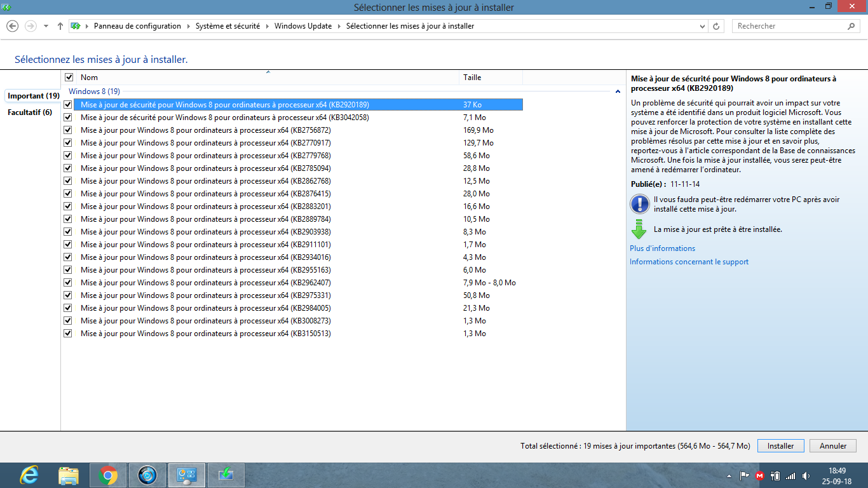
Task: Refresh the page with the refresh icon
Action: pyautogui.click(x=716, y=26)
